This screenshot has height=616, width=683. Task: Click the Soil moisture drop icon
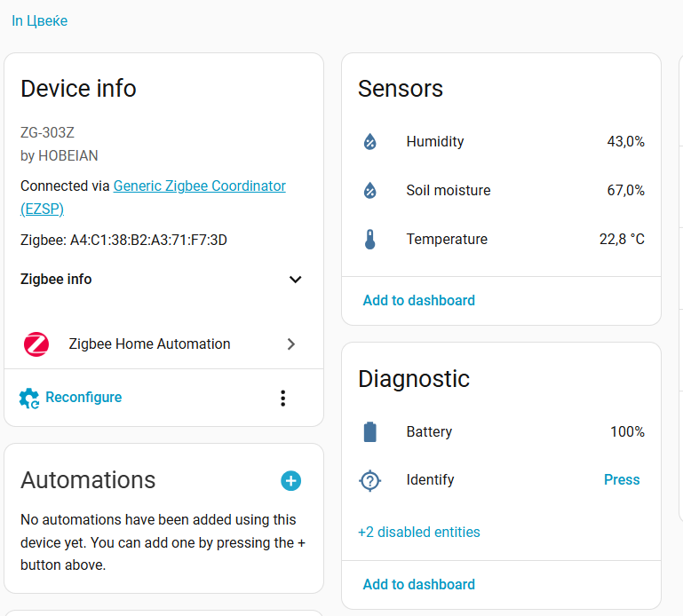click(x=370, y=191)
